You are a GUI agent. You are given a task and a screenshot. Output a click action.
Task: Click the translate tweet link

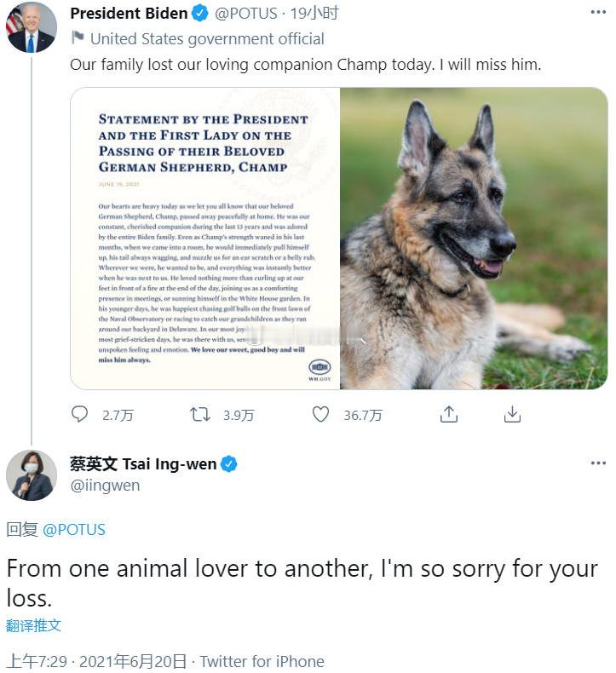tap(34, 625)
